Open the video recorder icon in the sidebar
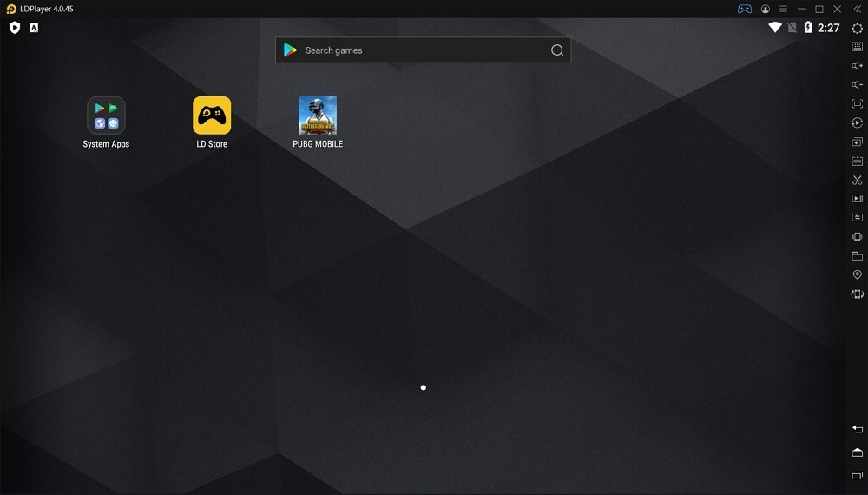This screenshot has width=868, height=495. 857,198
